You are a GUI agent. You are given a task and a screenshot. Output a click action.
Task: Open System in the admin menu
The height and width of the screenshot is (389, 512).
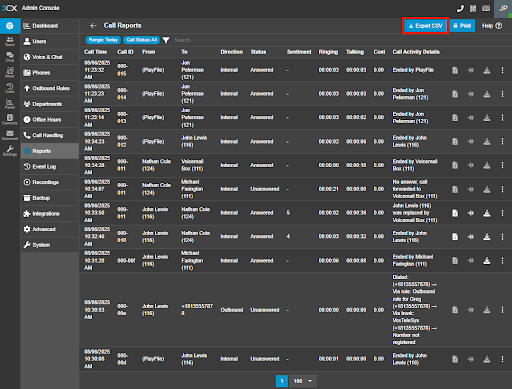[50, 245]
